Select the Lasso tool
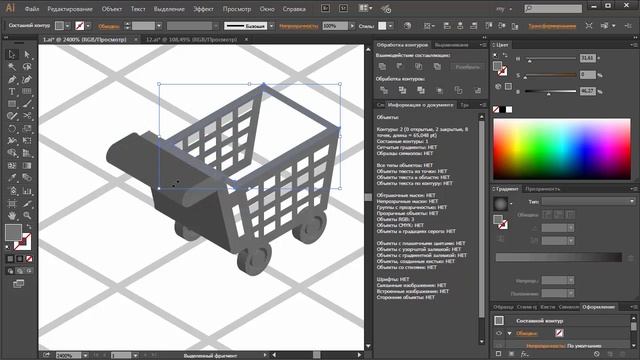 click(x=27, y=67)
